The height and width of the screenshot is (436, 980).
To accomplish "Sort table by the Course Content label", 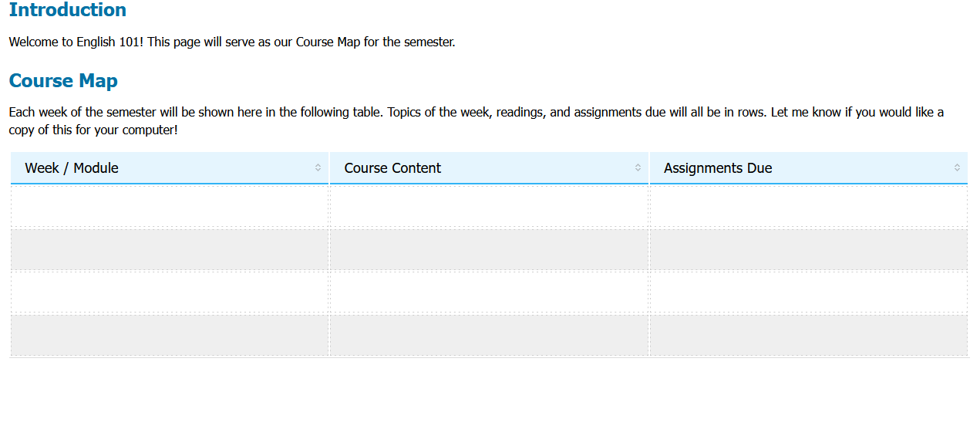I will (x=392, y=168).
